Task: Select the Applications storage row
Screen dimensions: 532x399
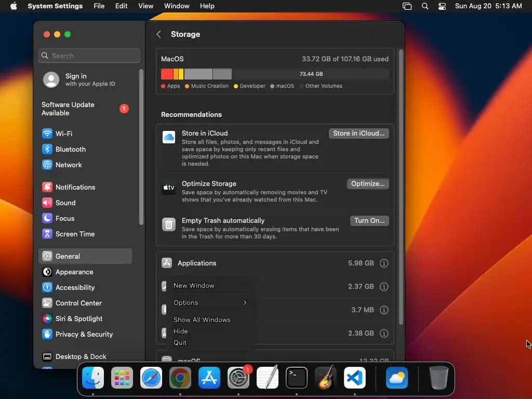Action: [275, 263]
